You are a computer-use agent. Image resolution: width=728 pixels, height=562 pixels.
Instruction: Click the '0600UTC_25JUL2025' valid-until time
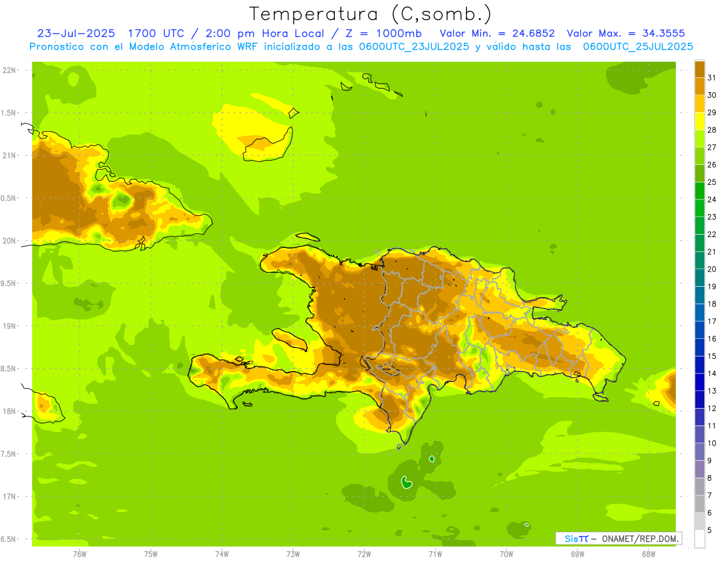tap(638, 47)
